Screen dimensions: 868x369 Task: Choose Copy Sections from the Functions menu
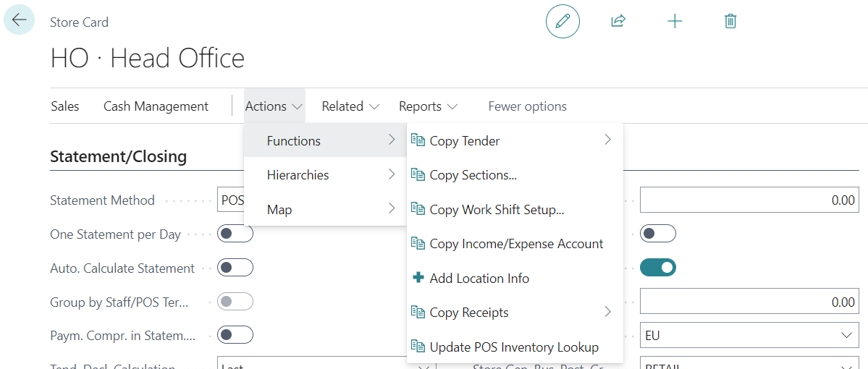click(473, 175)
